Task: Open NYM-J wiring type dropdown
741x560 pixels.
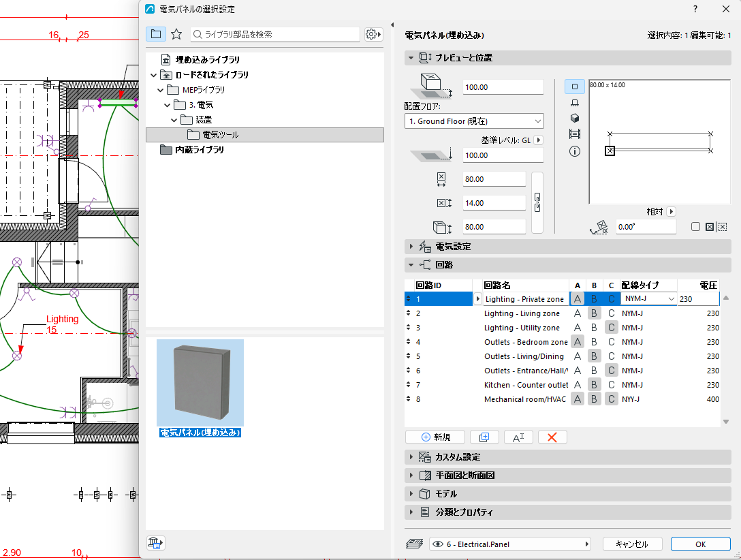Action: (649, 298)
